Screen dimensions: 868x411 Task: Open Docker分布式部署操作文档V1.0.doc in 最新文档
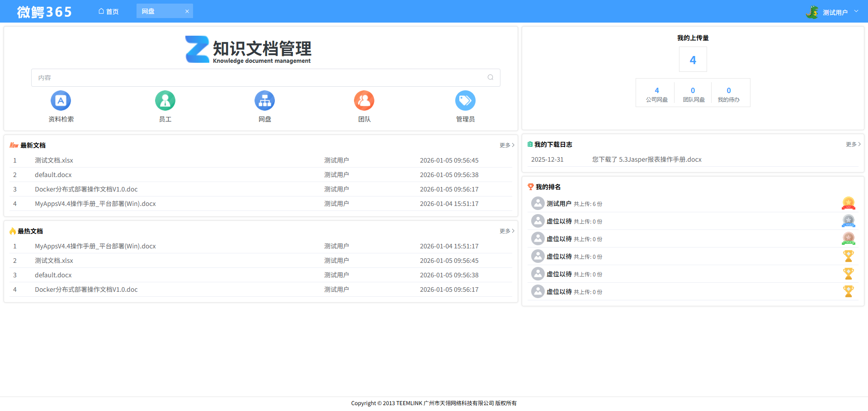pyautogui.click(x=86, y=189)
